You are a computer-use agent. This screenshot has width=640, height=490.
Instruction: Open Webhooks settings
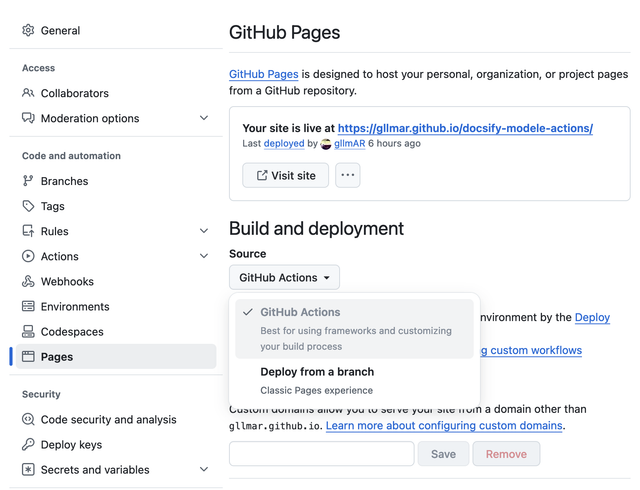click(116, 281)
